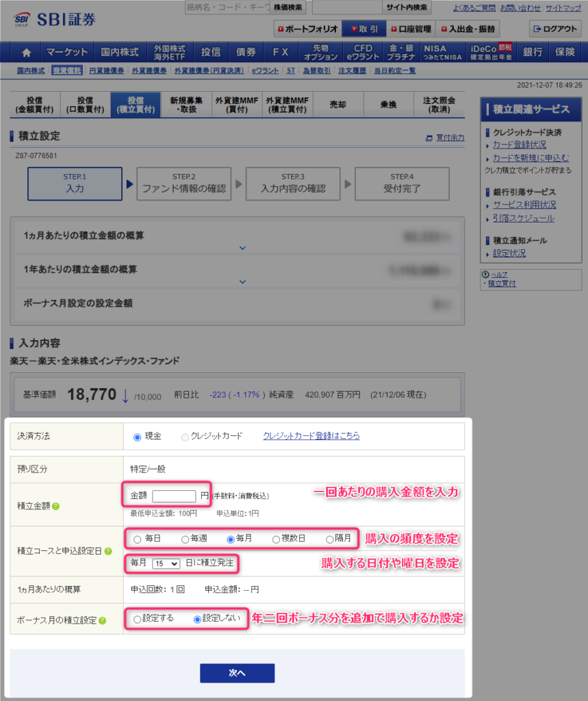Screen dimensions: 588x701
Task: Open クレジットカード登録はこちら link
Action: pos(311,436)
